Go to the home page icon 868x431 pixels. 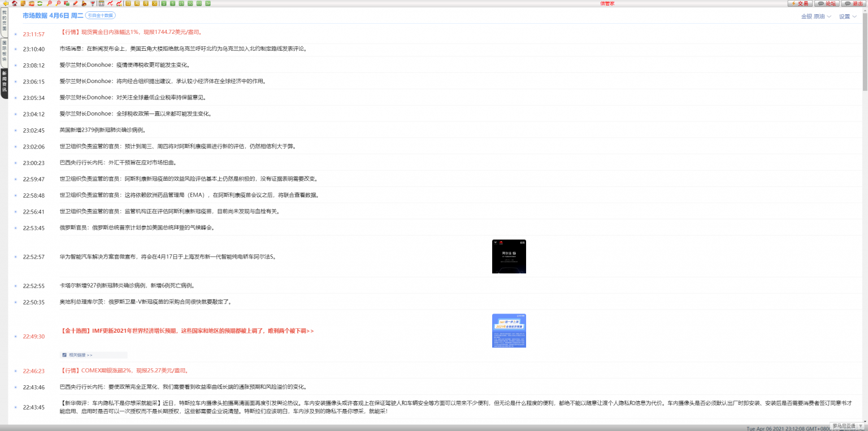pyautogui.click(x=15, y=3)
